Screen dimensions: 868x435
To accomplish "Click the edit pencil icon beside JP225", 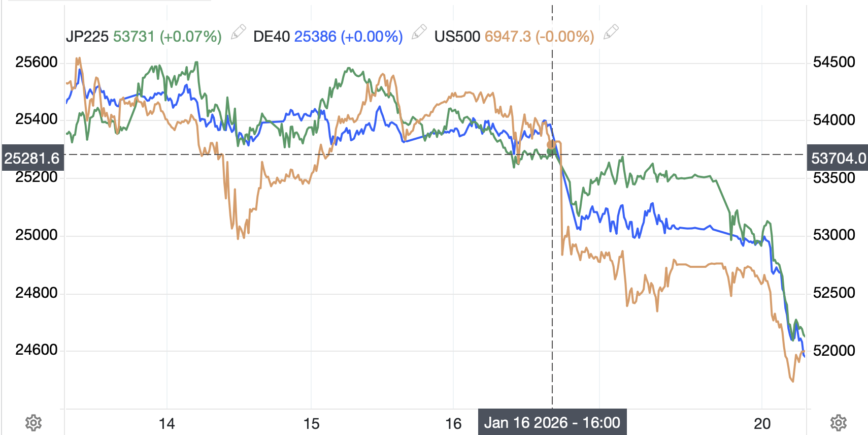I will click(x=238, y=33).
